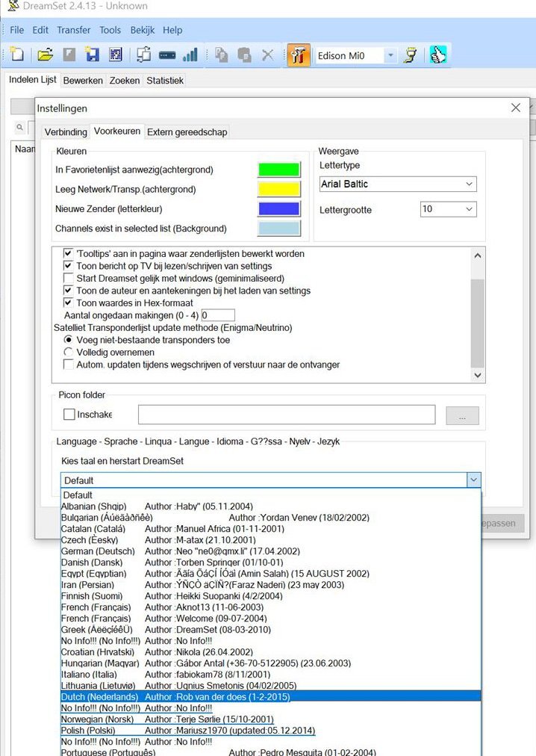Select 'Volledig overnemen' radio option
The width and height of the screenshot is (536, 756).
click(69, 352)
